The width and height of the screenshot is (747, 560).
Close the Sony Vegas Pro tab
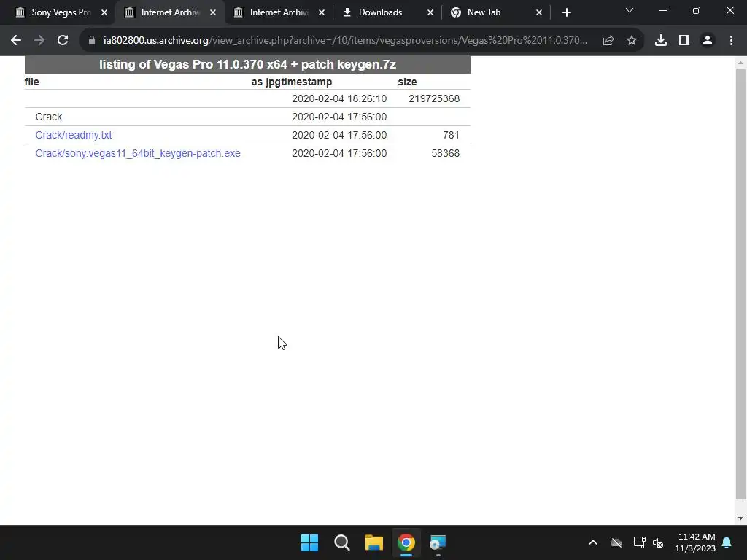(x=104, y=12)
